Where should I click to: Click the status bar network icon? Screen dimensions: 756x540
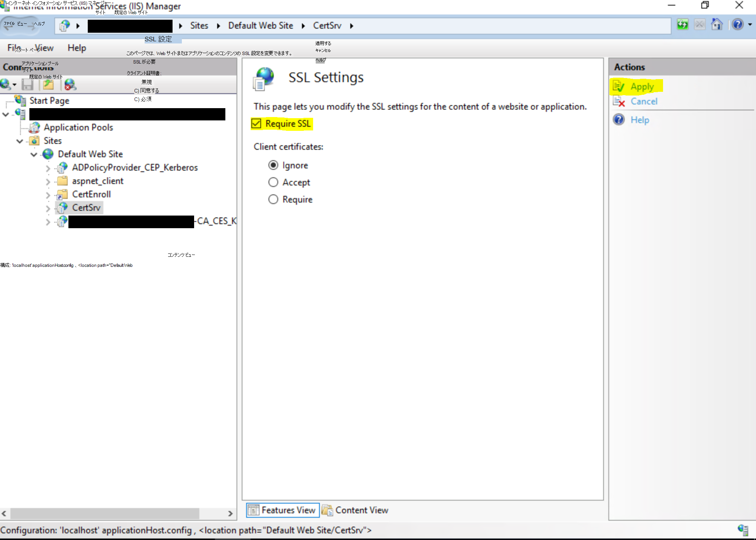(x=743, y=530)
